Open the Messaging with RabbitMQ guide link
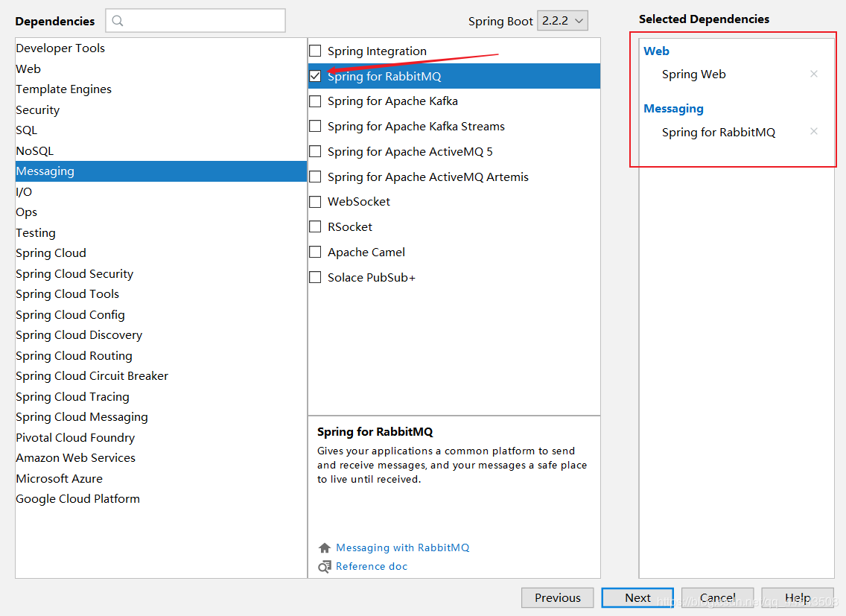This screenshot has width=846, height=616. click(402, 547)
